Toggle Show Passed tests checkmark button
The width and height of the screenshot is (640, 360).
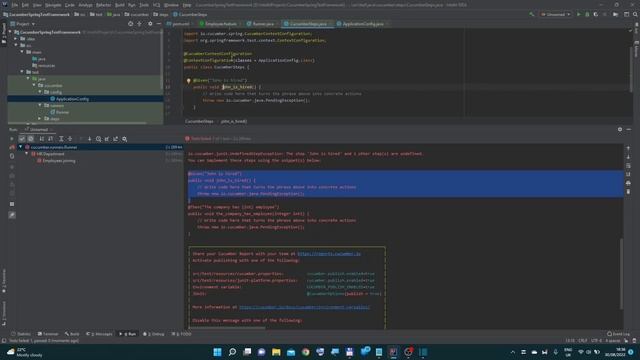pyautogui.click(x=22, y=139)
